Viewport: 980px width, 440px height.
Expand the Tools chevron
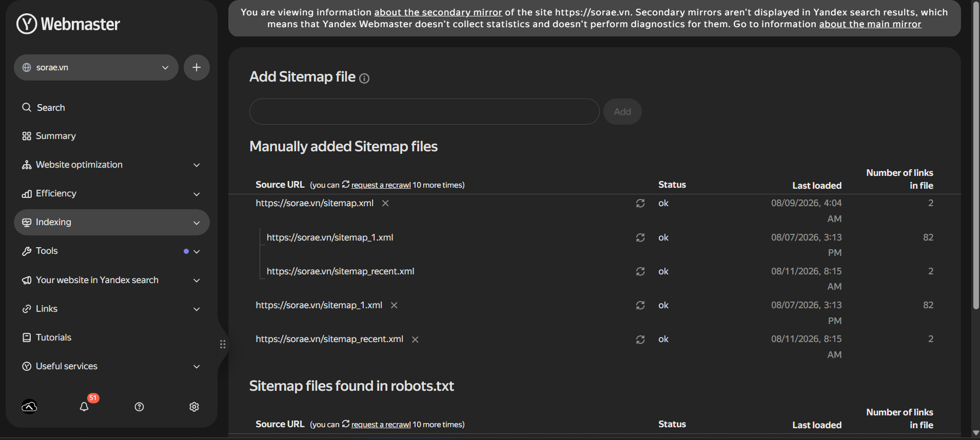[x=197, y=251]
